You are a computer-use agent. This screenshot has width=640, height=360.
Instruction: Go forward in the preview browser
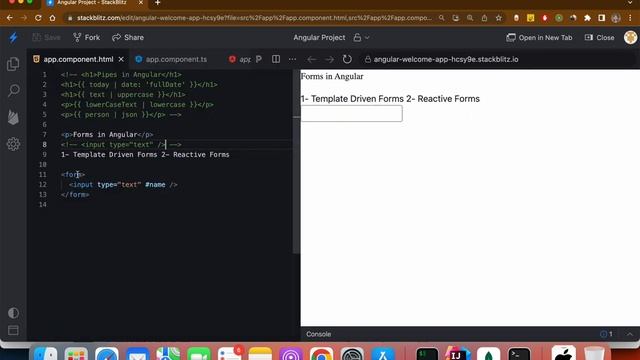click(x=329, y=59)
